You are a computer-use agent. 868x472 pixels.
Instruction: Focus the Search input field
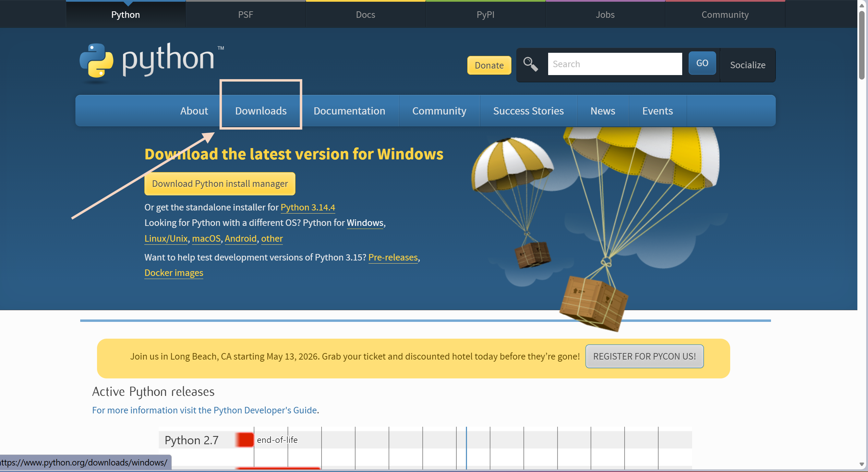[615, 64]
